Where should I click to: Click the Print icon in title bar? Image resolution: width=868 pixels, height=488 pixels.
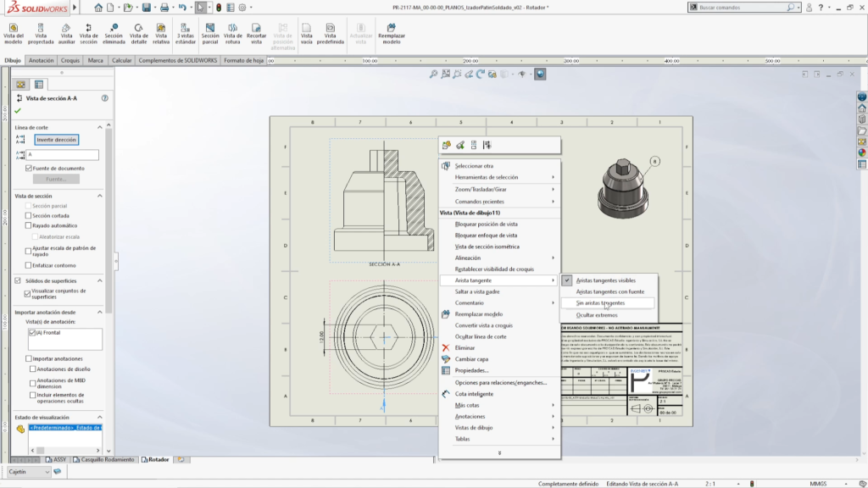(164, 8)
